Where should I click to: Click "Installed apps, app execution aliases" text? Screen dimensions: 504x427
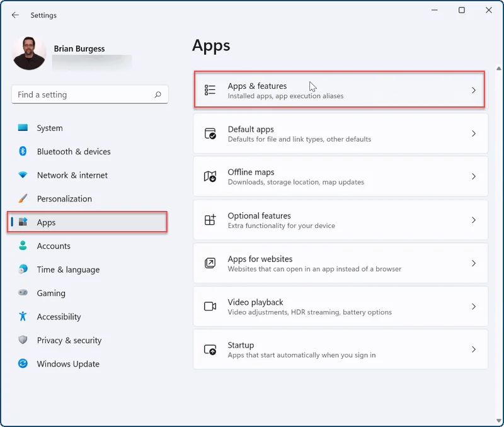(285, 96)
